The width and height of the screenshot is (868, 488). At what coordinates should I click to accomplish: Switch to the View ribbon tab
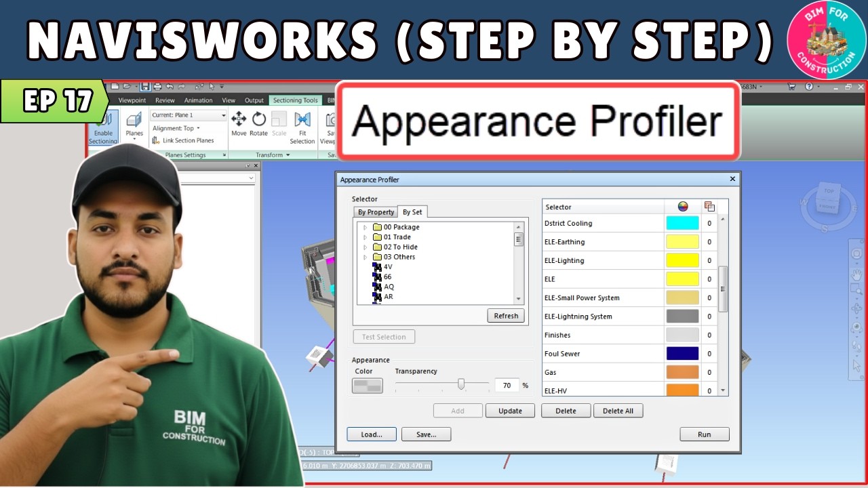[x=229, y=100]
